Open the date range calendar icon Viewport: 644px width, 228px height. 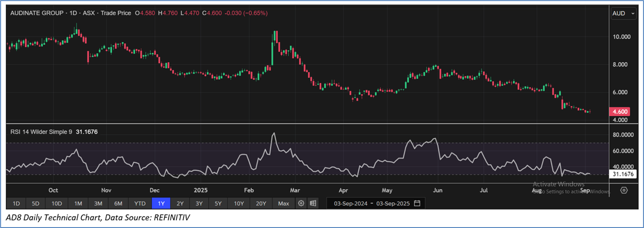point(417,203)
